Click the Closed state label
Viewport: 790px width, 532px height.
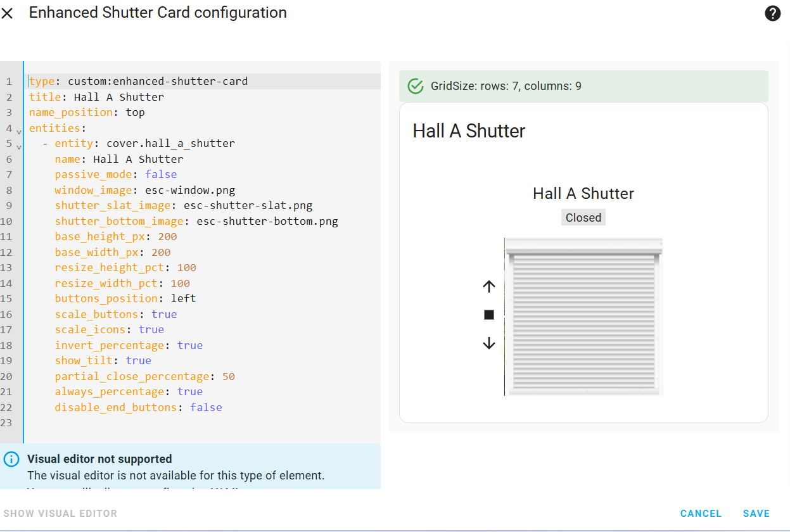(x=583, y=218)
